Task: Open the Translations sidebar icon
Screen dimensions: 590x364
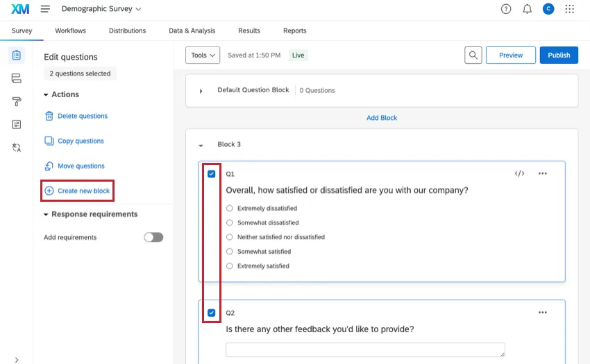Action: click(x=16, y=147)
